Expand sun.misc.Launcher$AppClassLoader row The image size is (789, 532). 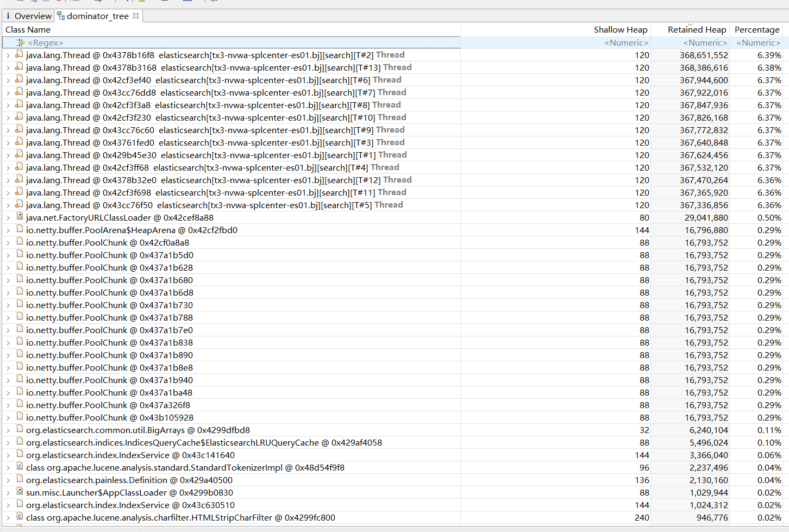(8, 493)
